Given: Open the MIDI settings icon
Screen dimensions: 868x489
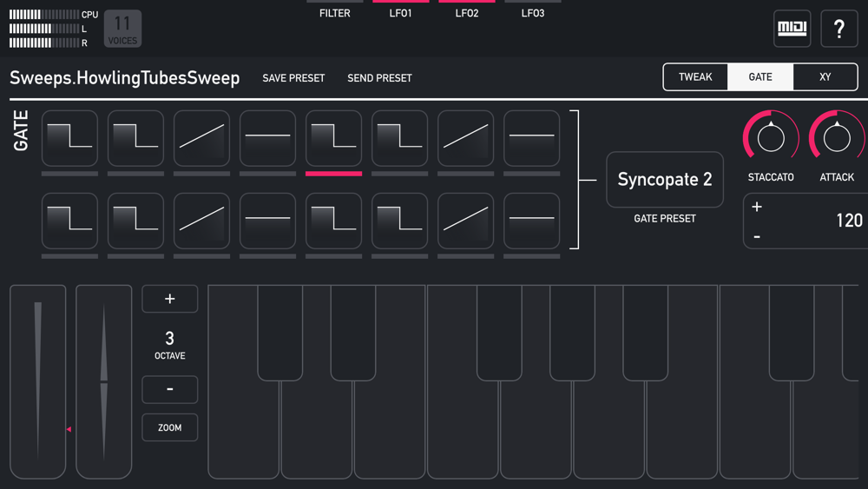Looking at the screenshot, I should tap(792, 29).
